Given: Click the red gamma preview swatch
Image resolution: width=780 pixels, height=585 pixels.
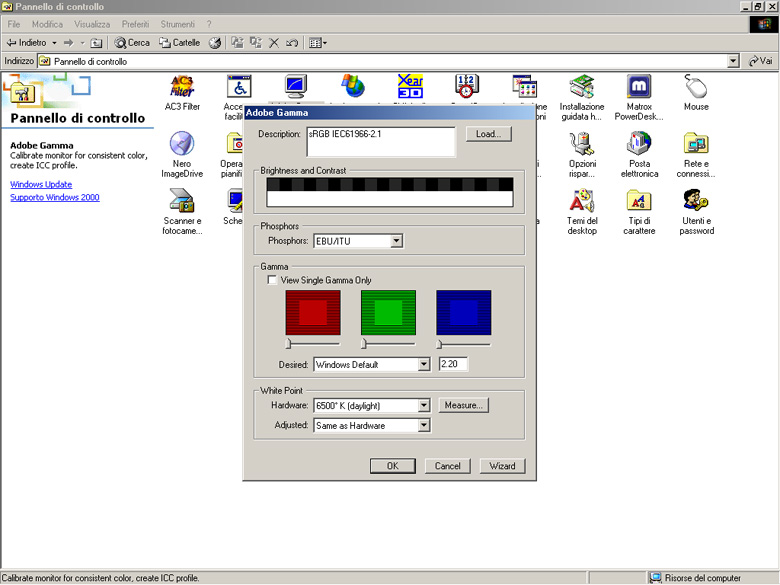Looking at the screenshot, I should pyautogui.click(x=313, y=313).
